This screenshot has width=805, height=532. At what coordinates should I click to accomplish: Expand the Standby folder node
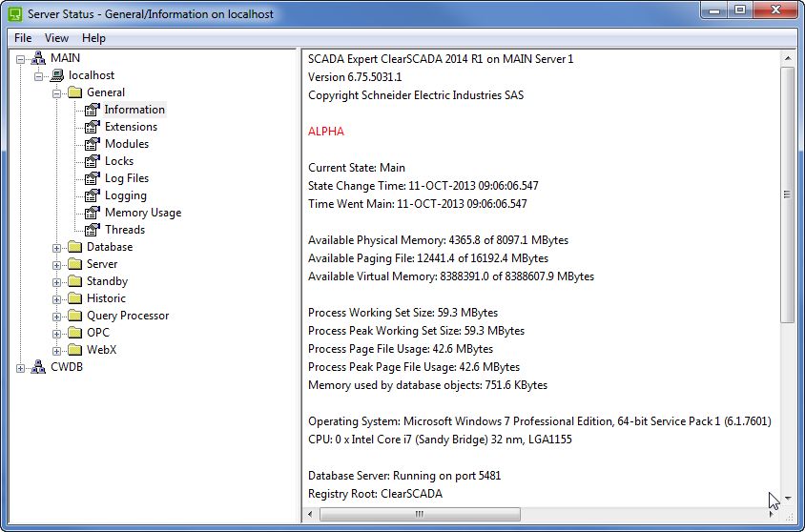56,282
